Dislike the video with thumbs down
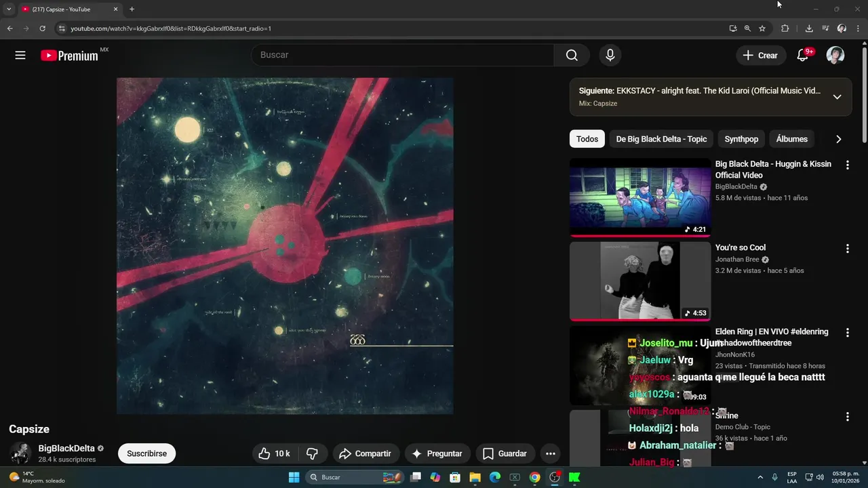868x488 pixels. [313, 453]
